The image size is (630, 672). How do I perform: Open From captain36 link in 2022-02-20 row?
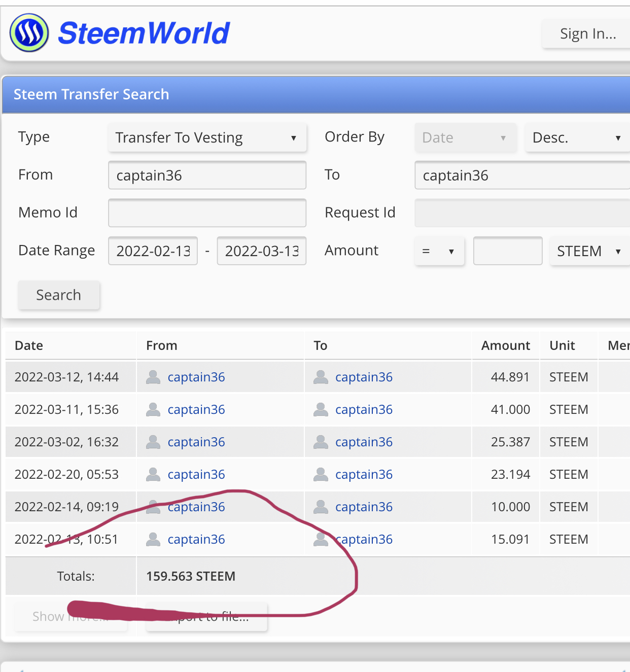point(196,475)
